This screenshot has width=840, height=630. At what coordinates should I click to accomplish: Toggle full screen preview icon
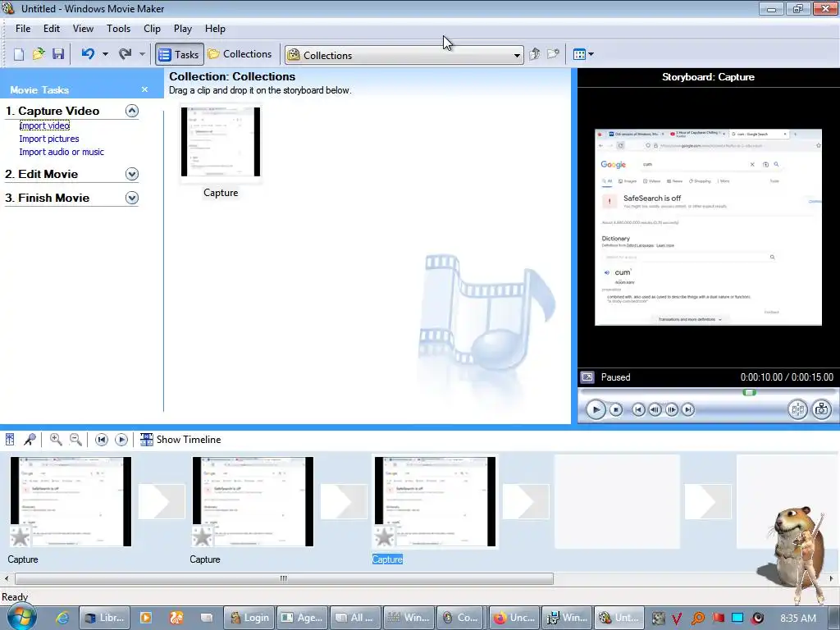[x=587, y=377]
